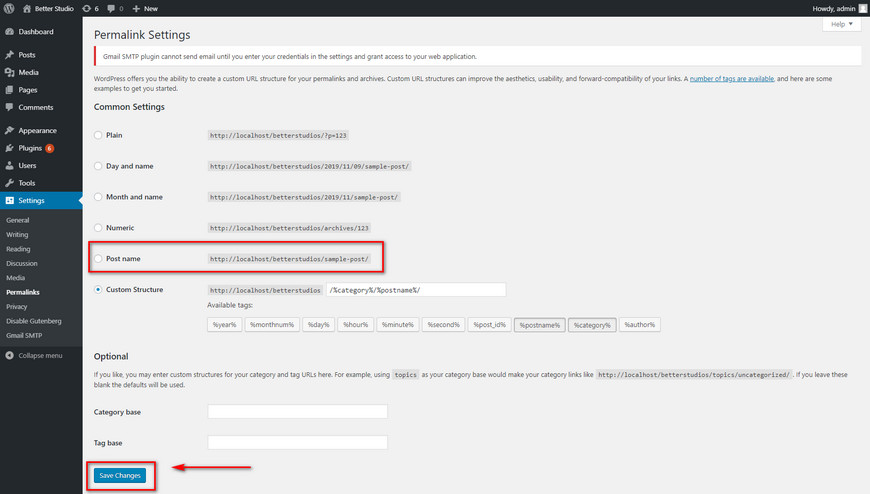Click the Save Changes button
The width and height of the screenshot is (870, 494).
point(120,475)
